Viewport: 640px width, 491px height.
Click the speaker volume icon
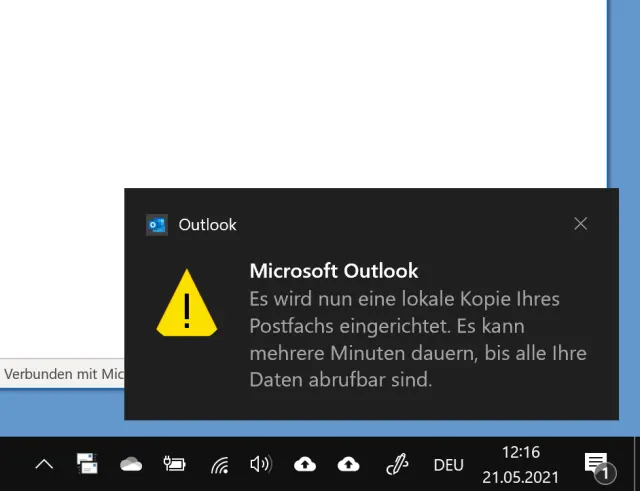click(261, 464)
